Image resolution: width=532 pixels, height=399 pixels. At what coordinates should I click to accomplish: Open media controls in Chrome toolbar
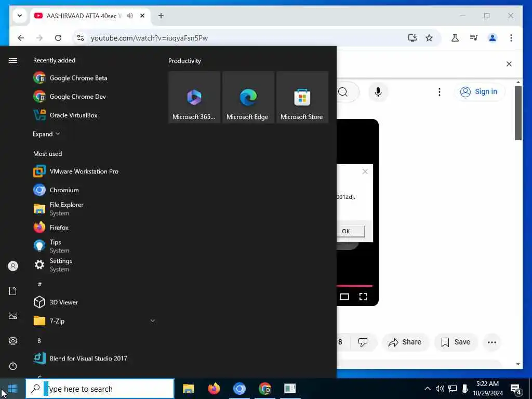[x=474, y=38]
